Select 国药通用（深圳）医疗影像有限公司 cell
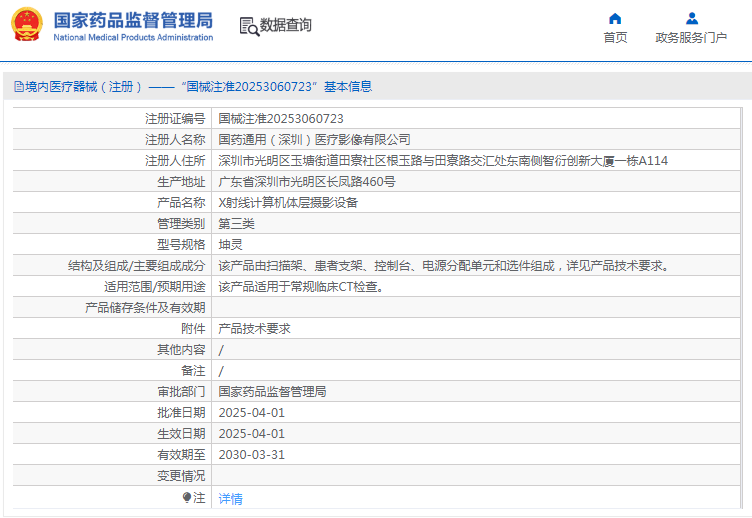This screenshot has width=752, height=518. point(315,140)
